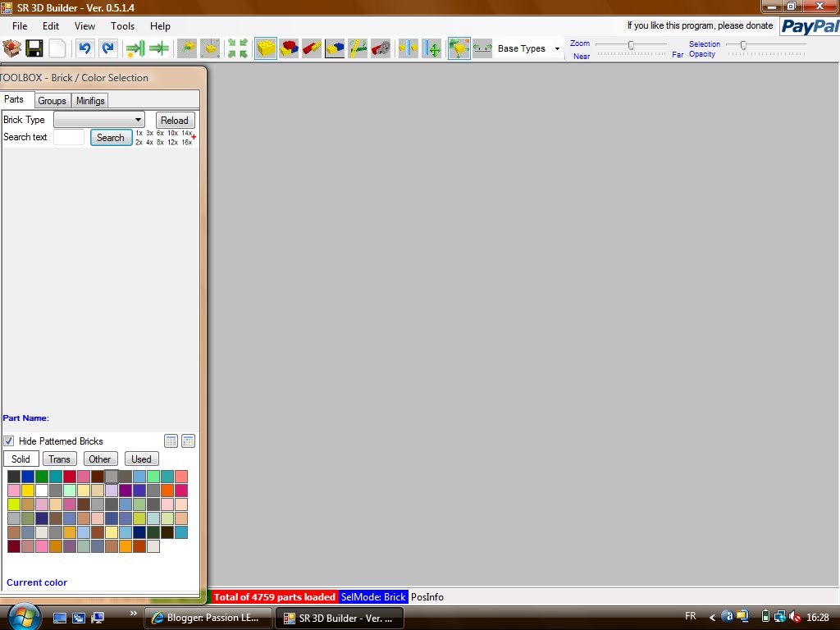Viewport: 840px width, 630px height.
Task: Click blue line with green arrows icon
Action: tap(431, 48)
